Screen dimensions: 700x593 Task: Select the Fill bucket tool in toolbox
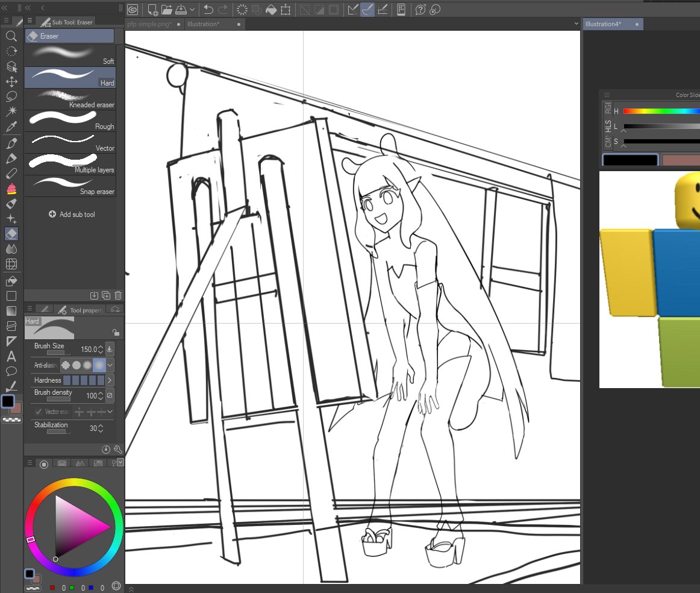[x=11, y=281]
